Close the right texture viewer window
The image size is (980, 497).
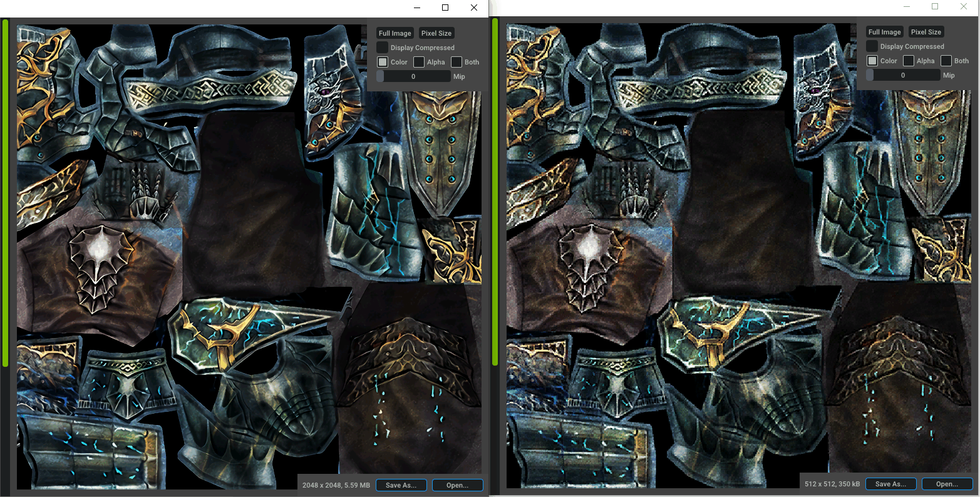pyautogui.click(x=964, y=6)
